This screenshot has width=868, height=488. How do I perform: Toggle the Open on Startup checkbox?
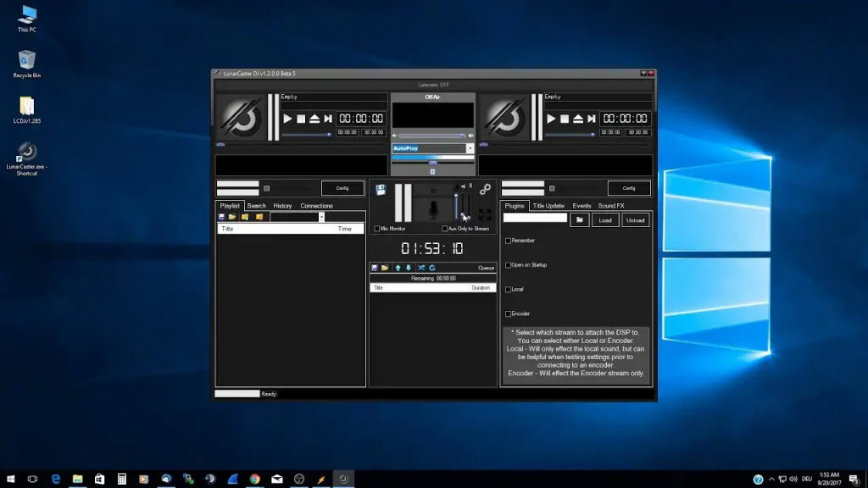click(509, 265)
